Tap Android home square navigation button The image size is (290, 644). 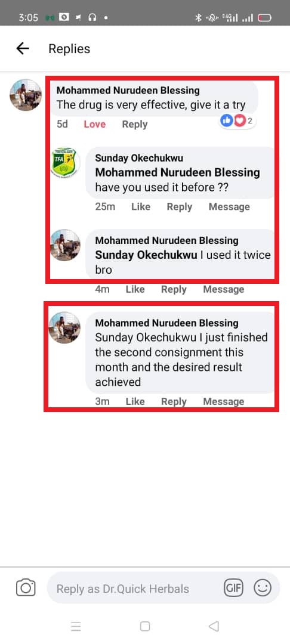tap(145, 626)
